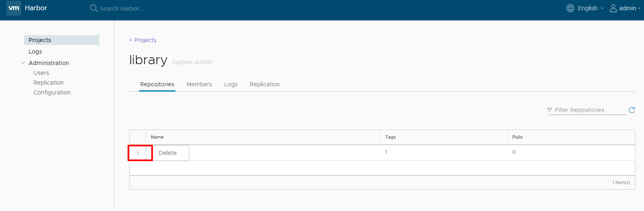The image size is (644, 211).
Task: Sort the table by Name column header
Action: (157, 137)
